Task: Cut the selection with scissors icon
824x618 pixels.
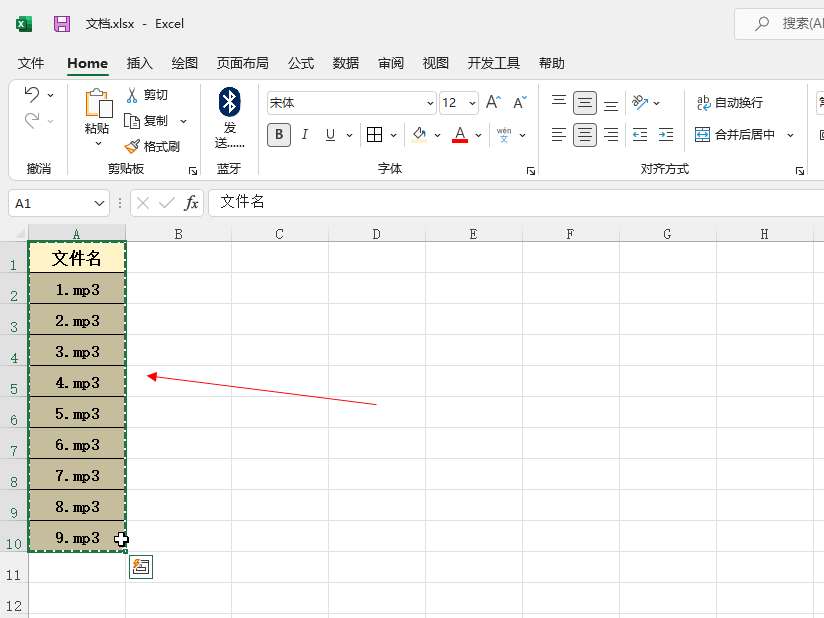Action: click(x=131, y=95)
